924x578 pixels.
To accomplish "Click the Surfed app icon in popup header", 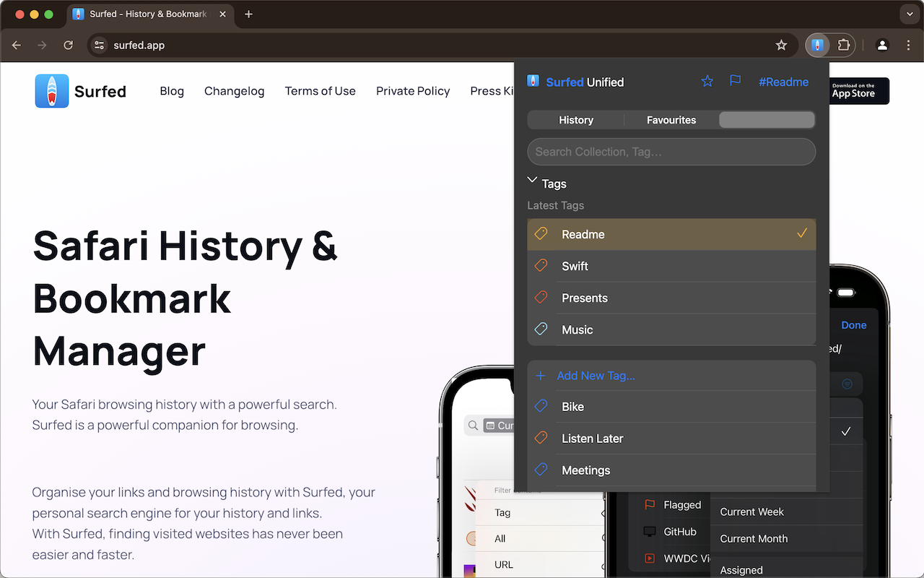I will (x=533, y=82).
